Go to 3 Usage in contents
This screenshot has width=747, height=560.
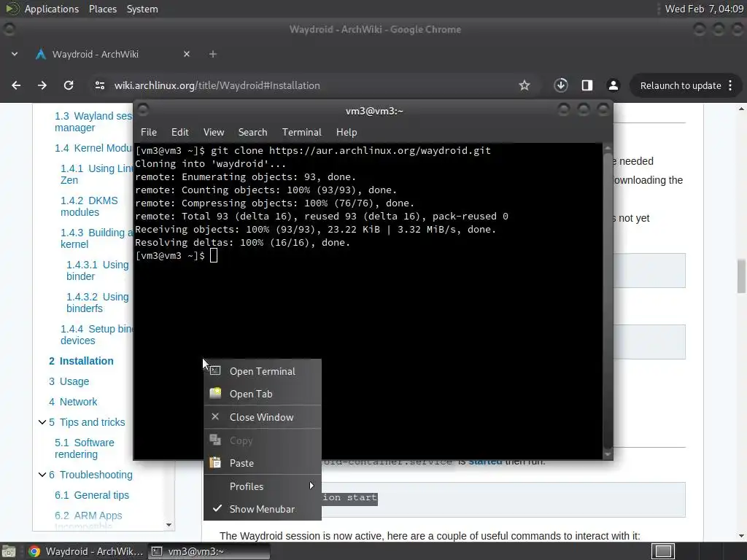tap(69, 381)
